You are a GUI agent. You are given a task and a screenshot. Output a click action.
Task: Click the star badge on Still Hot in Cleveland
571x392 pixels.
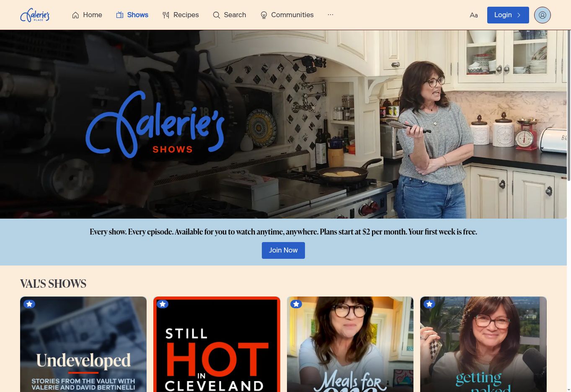click(163, 304)
